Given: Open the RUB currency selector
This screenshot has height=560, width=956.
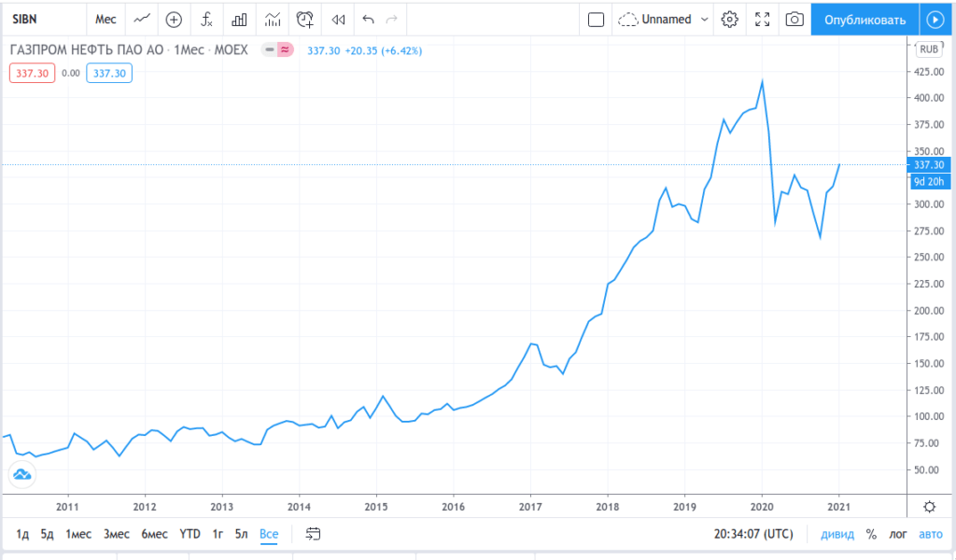Looking at the screenshot, I should [929, 49].
